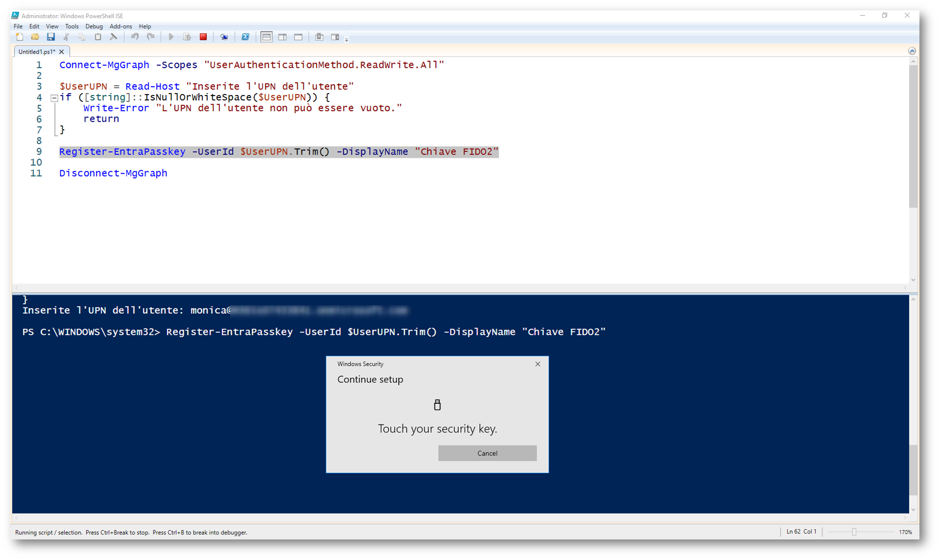This screenshot has height=560, width=940.
Task: Clear the console pane with the Clear icon
Action: [114, 37]
